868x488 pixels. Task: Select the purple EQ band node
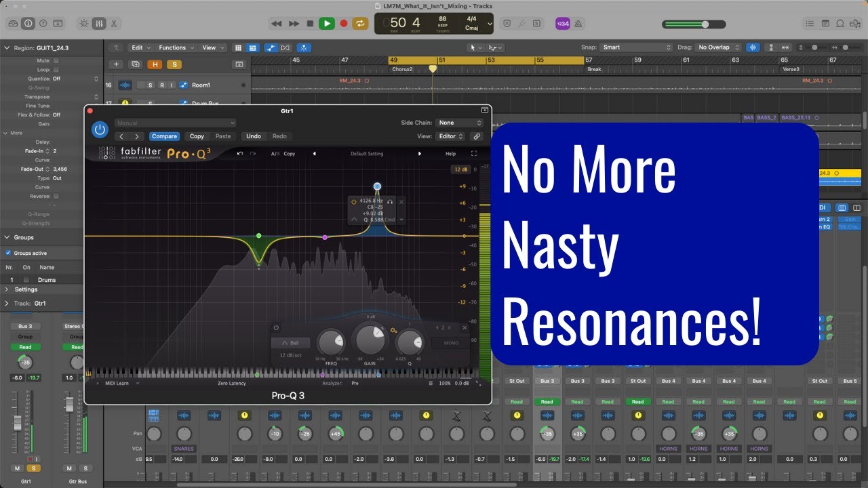click(325, 237)
